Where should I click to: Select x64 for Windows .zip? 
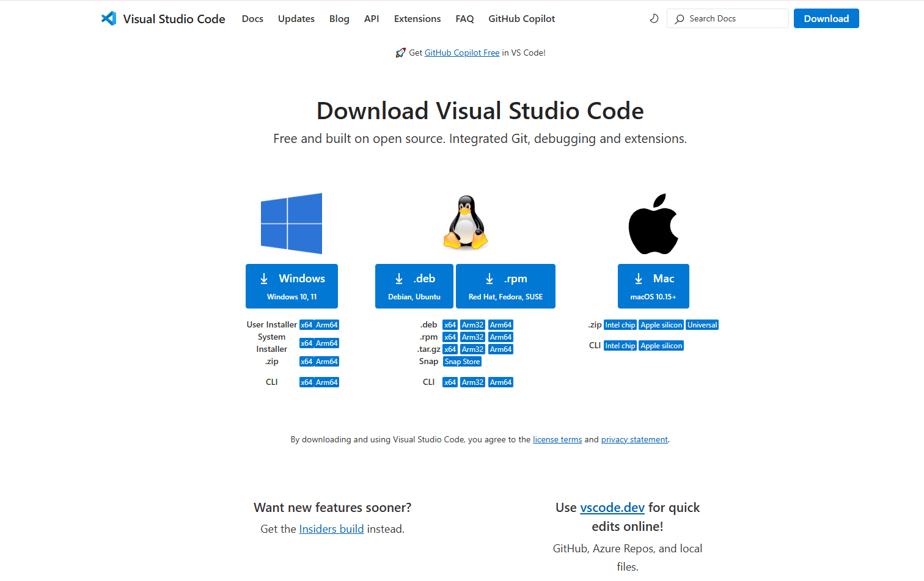click(x=306, y=362)
